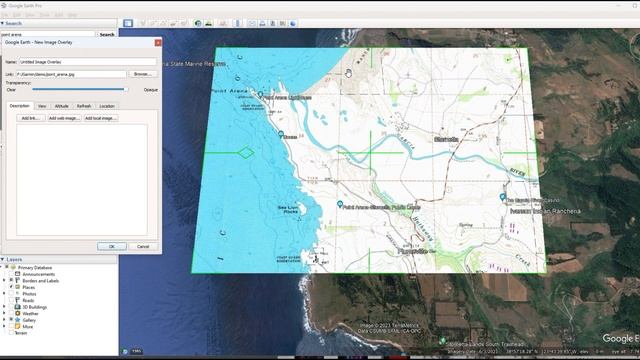640x360 pixels.
Task: Switch to the Location tab
Action: (107, 106)
